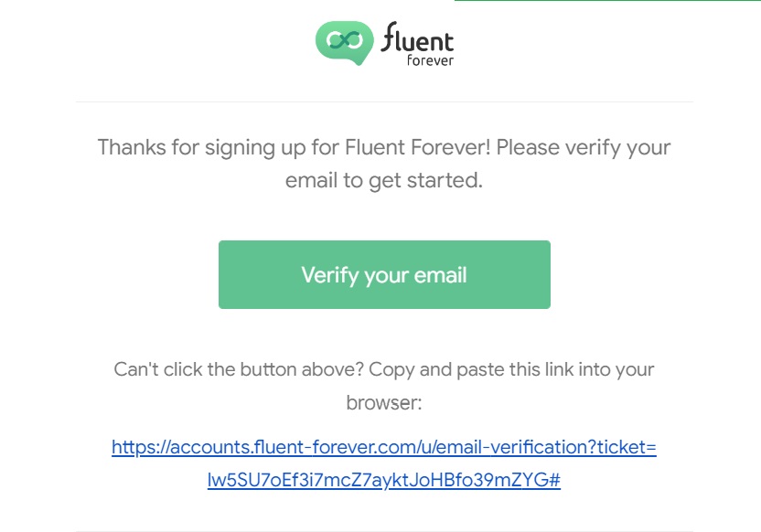Viewport: 761px width, 532px height.
Task: Click the "fluent" wordmark in the header
Action: [417, 38]
